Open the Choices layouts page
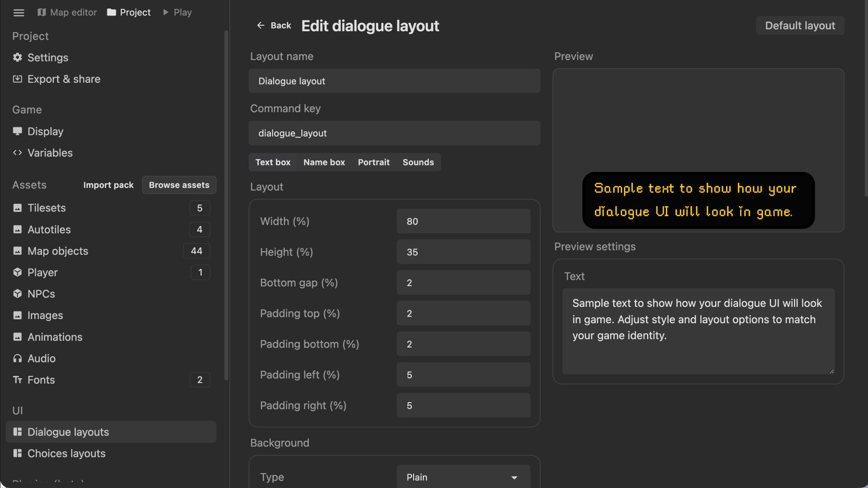 point(111,453)
